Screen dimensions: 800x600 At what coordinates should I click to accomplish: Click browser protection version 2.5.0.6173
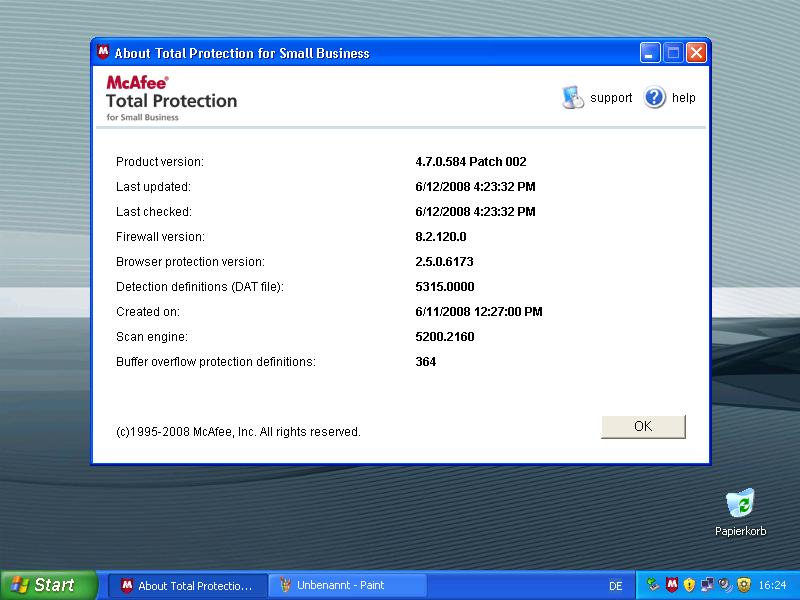coord(444,262)
